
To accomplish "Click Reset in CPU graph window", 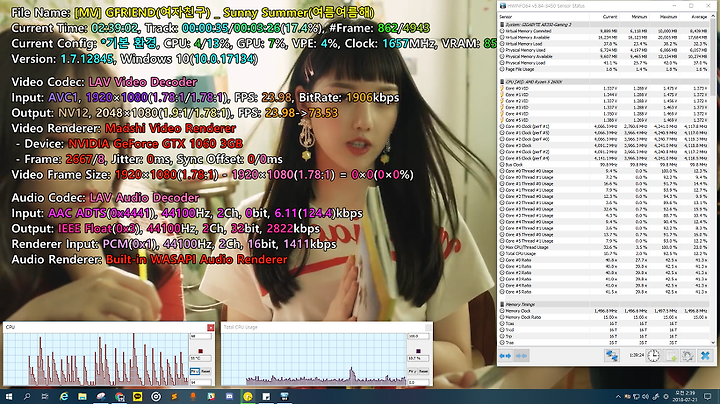I will point(206,371).
